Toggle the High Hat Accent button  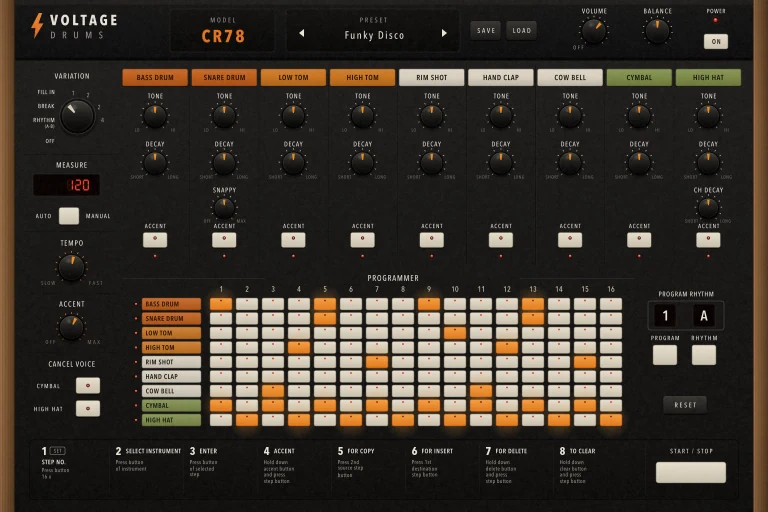708,240
